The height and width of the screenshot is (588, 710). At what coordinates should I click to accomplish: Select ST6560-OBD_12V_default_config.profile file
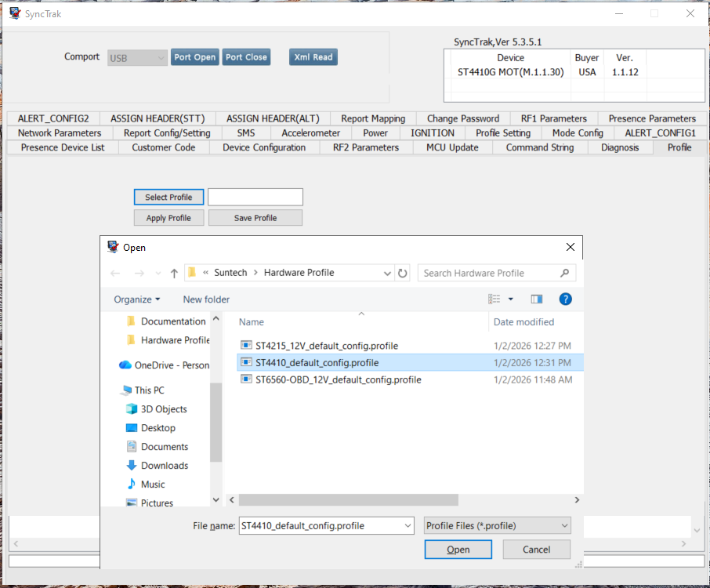339,379
